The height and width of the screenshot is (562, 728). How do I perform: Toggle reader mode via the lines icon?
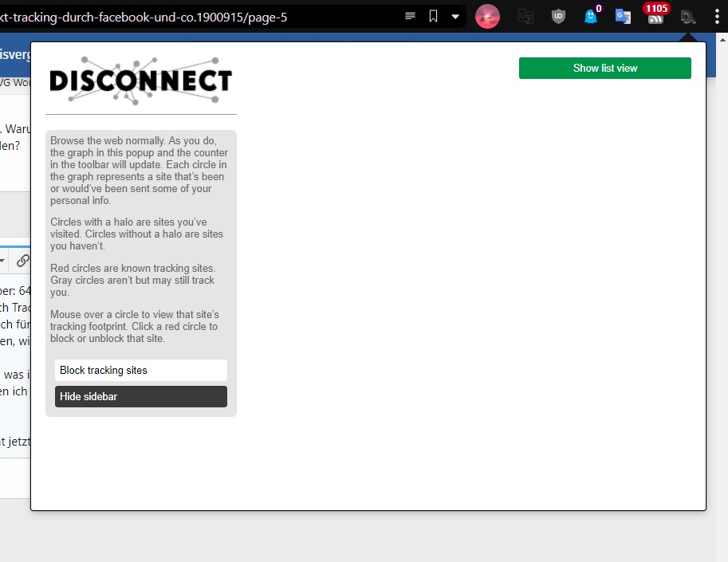[411, 15]
